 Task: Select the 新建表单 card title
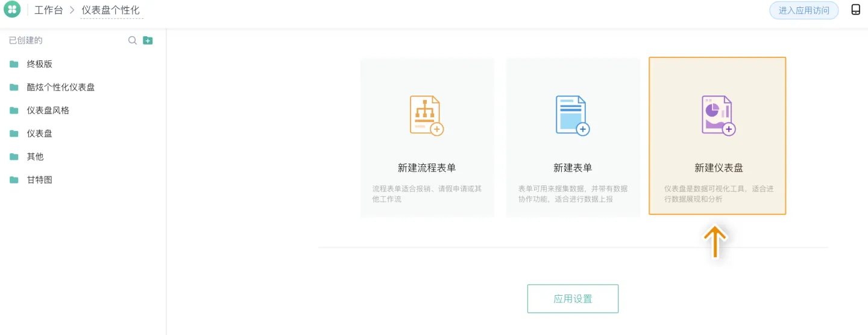573,168
